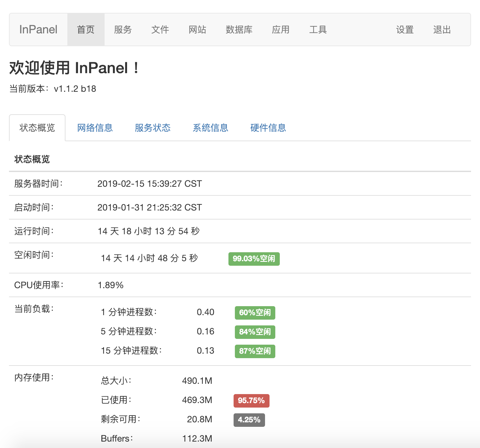
Task: Click the InPanel logo text
Action: click(x=38, y=30)
